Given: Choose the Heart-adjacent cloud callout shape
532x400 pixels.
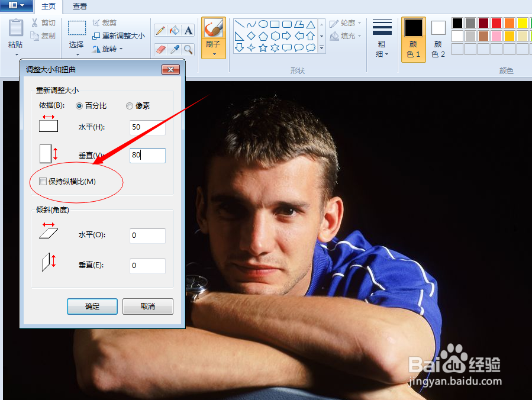Looking at the screenshot, I should [x=311, y=47].
